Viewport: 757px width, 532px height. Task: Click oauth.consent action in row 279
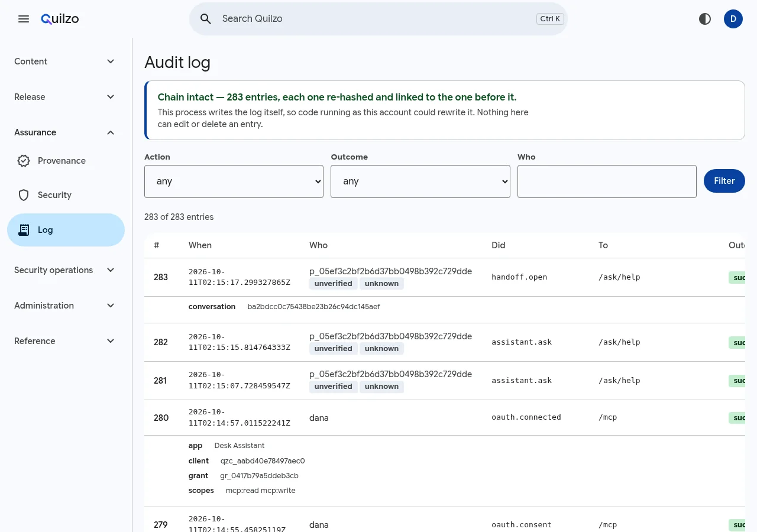pyautogui.click(x=522, y=525)
